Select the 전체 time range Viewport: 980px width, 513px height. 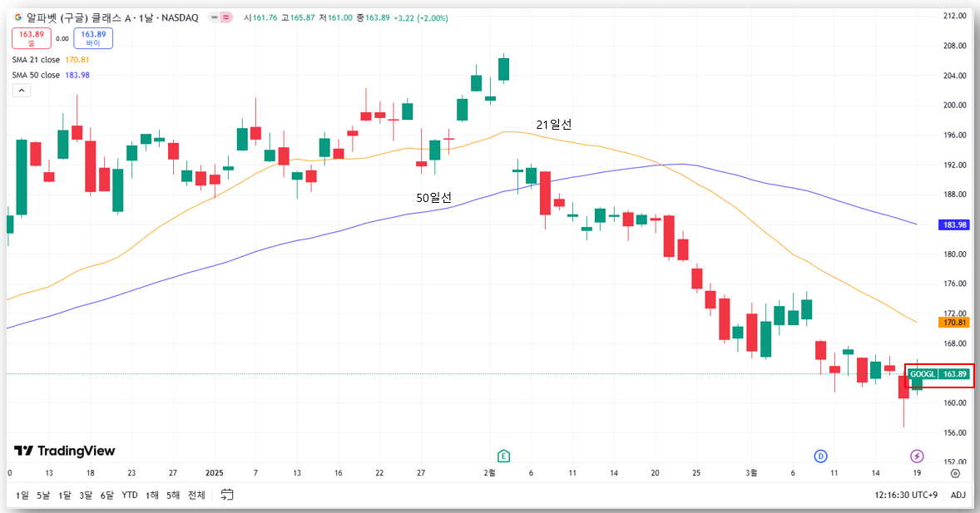coord(196,495)
